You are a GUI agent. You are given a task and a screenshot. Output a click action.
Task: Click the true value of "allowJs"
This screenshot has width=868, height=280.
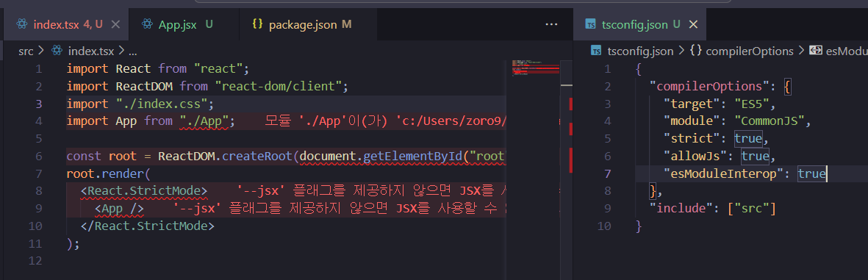[755, 156]
